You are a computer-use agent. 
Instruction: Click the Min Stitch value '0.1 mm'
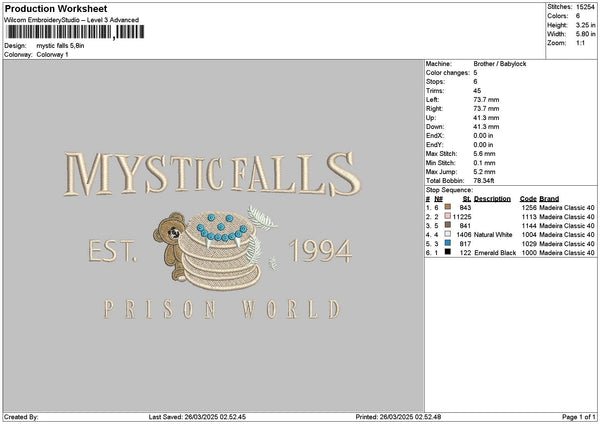click(484, 163)
